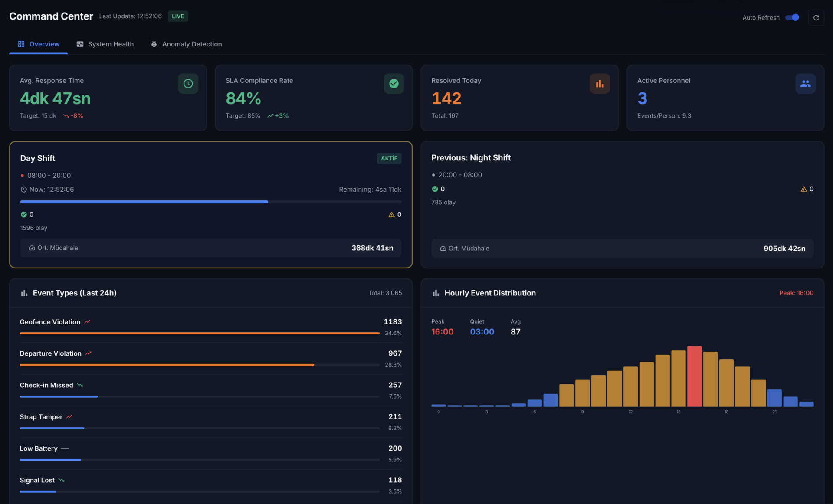Click the clock icon on Avg. Response Time card

(x=188, y=83)
